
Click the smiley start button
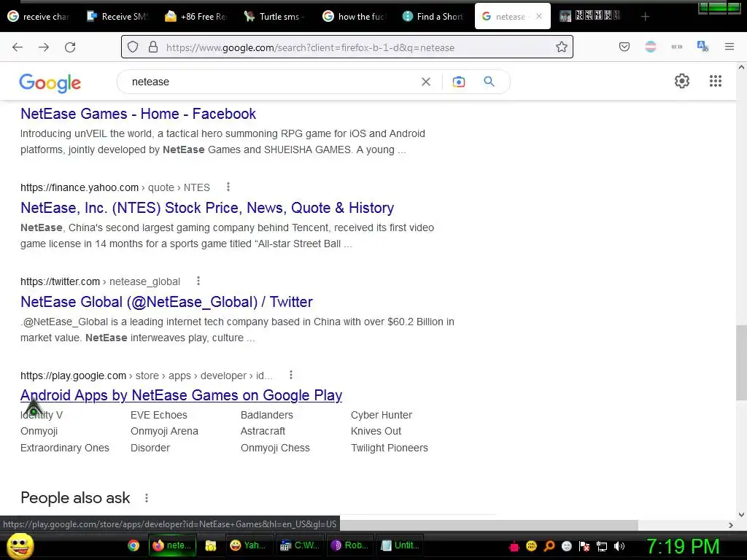20,545
